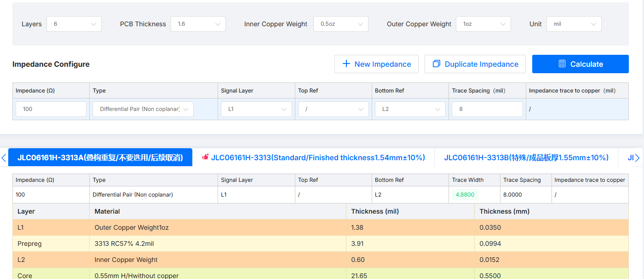Open the JLC06161H-3313B stackup tab
The image size is (644, 279).
click(x=526, y=157)
